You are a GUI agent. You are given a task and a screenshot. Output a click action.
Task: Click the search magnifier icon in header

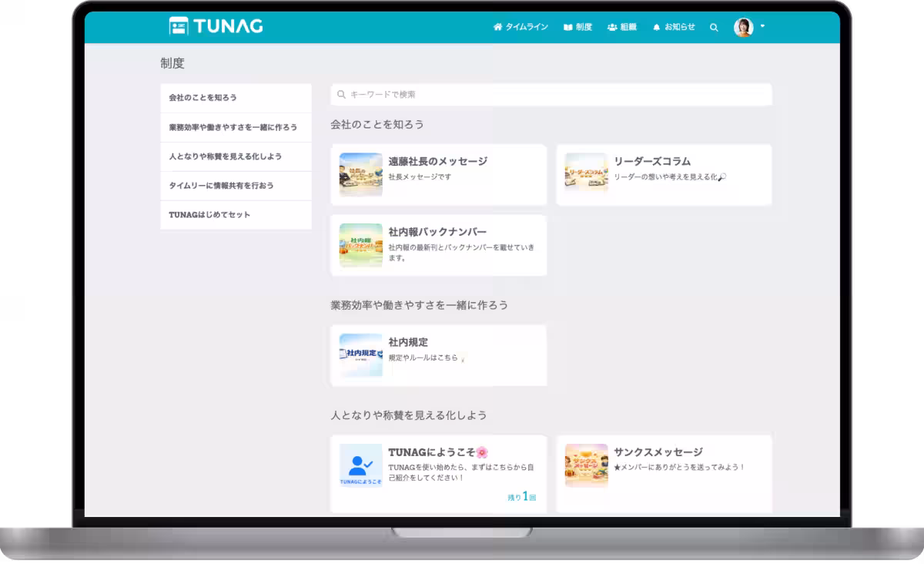714,27
